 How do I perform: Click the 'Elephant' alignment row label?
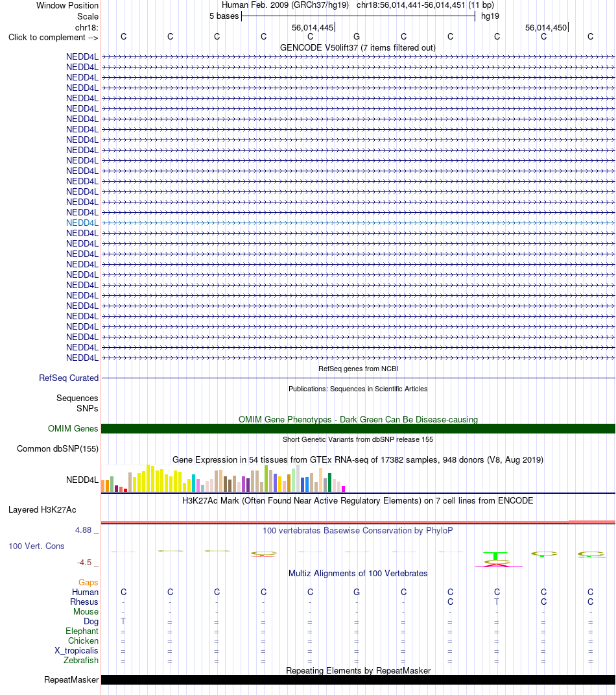[x=82, y=631]
